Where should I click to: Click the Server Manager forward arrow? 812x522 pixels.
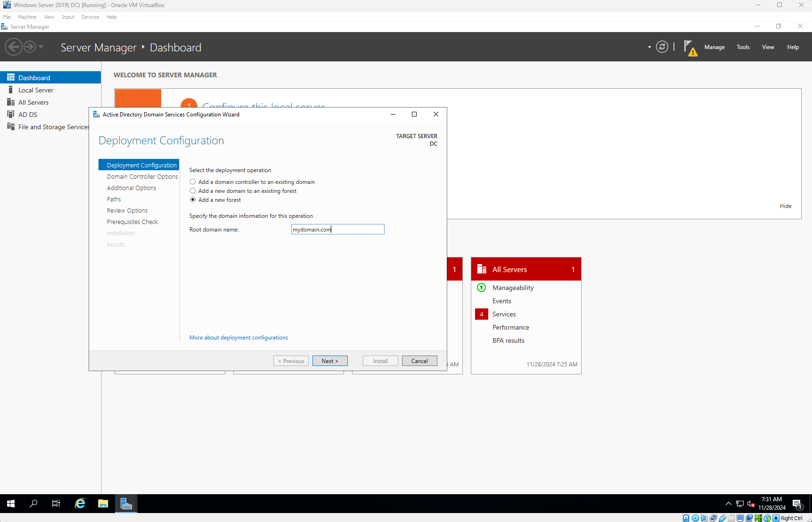[x=30, y=47]
